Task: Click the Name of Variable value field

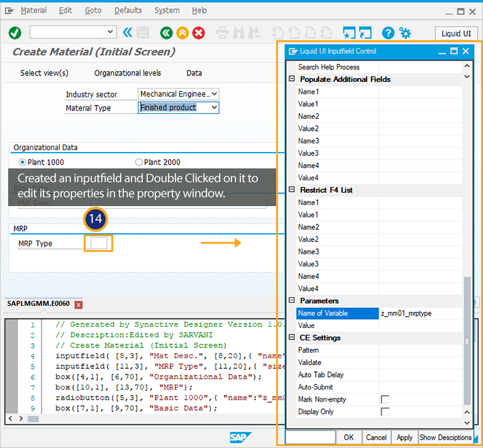Action: coord(421,314)
